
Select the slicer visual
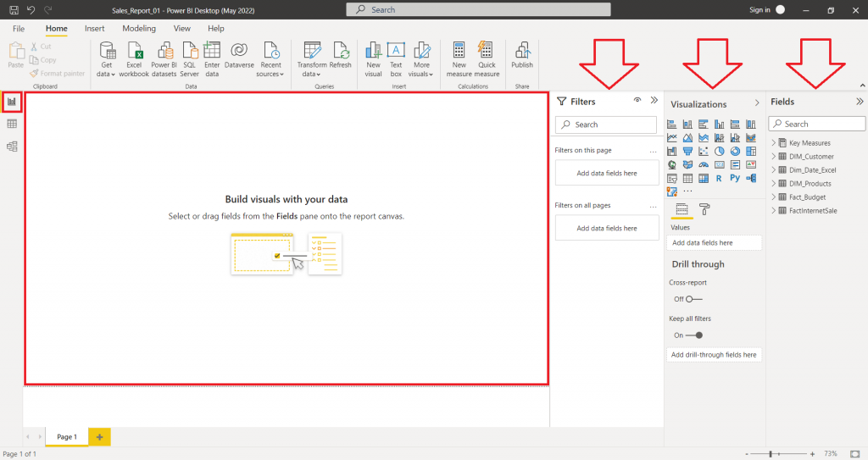click(x=672, y=178)
